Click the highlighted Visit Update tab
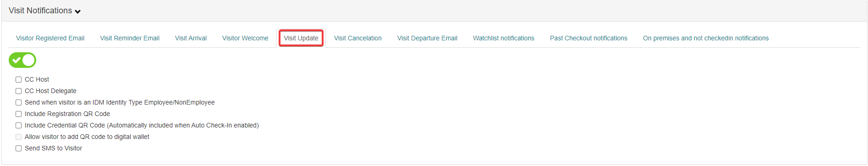The image size is (868, 166). [x=301, y=38]
